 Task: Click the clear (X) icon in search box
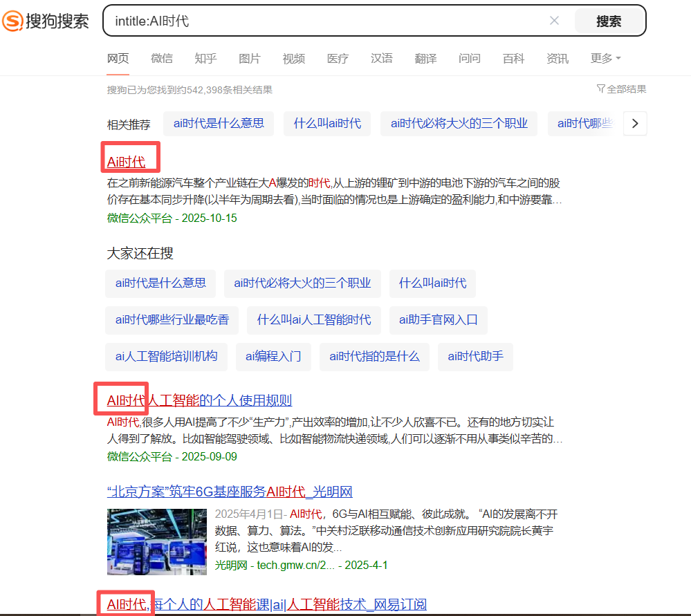pyautogui.click(x=554, y=21)
